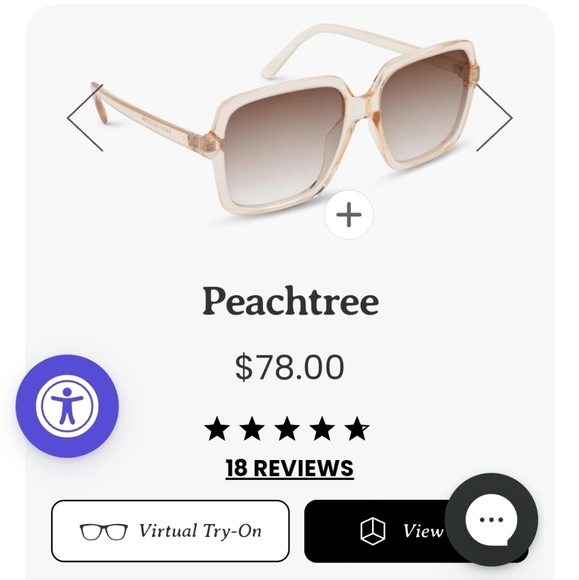Go to the previous product image arrow
This screenshot has height=580, width=579.
(x=85, y=118)
